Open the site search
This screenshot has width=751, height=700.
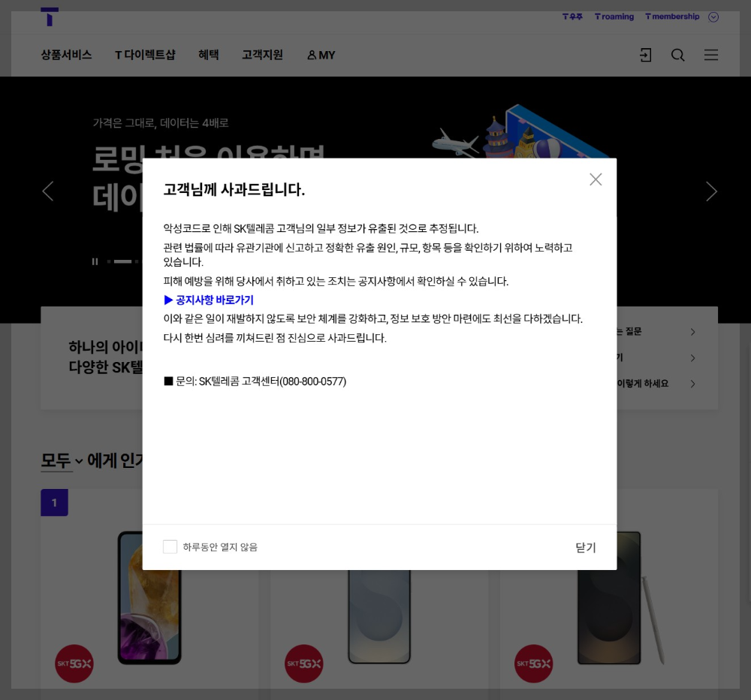coord(677,55)
